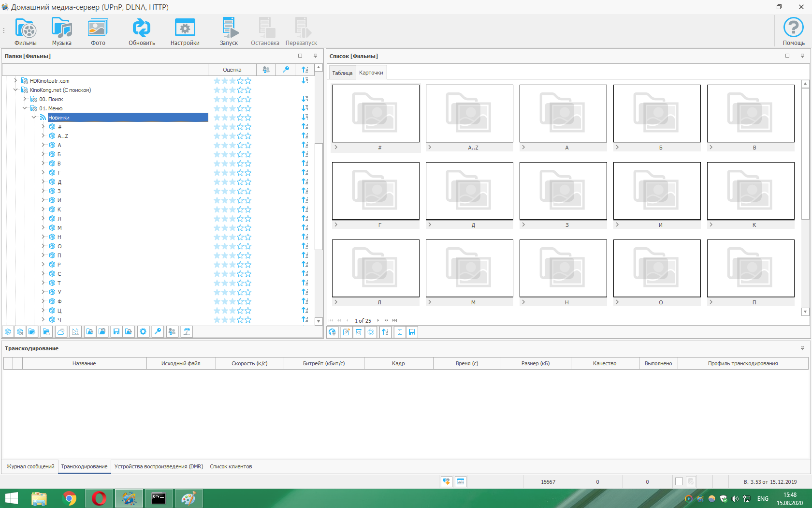The width and height of the screenshot is (812, 508).
Task: Go to next page in card list
Action: 378,320
